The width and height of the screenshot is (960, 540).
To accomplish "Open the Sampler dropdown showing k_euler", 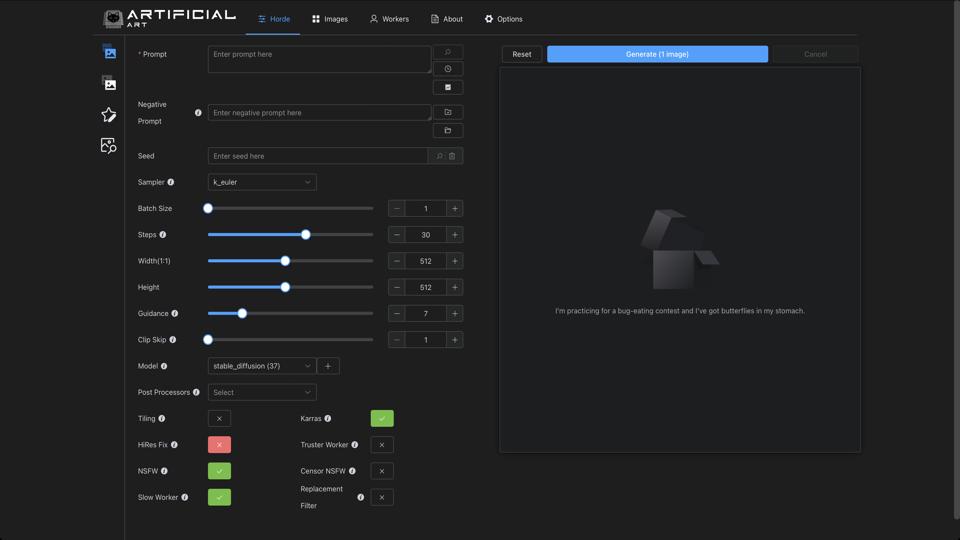I will coord(262,183).
